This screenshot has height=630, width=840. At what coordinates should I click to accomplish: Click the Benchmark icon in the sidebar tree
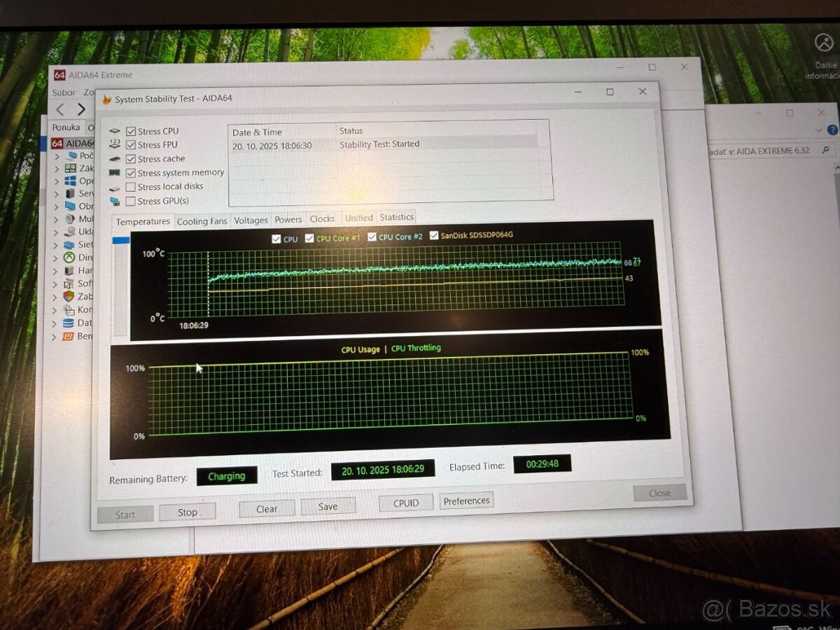pos(69,335)
